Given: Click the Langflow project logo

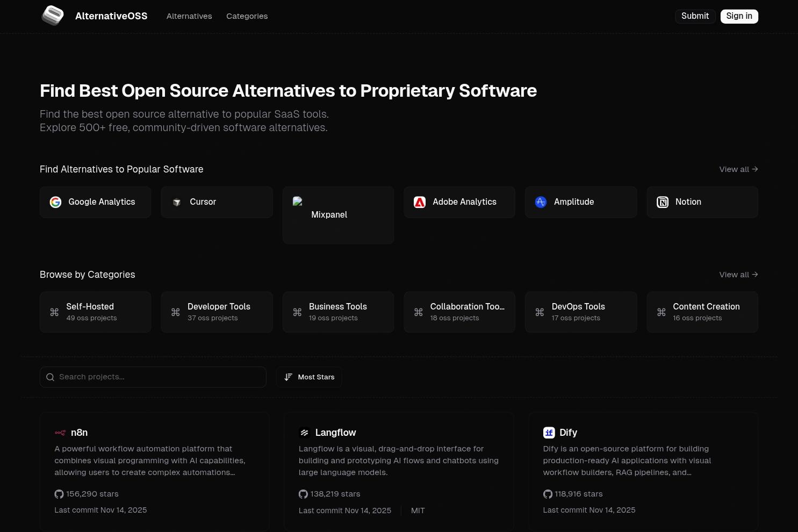Looking at the screenshot, I should point(305,433).
